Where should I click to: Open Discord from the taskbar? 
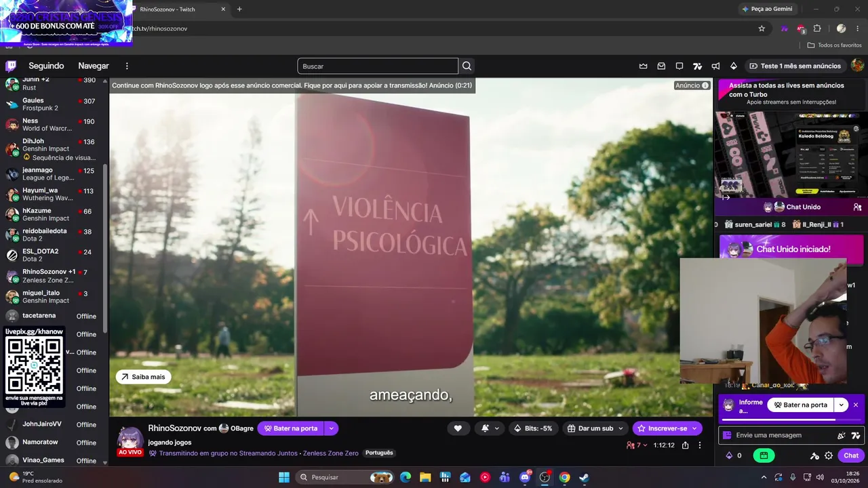(525, 477)
